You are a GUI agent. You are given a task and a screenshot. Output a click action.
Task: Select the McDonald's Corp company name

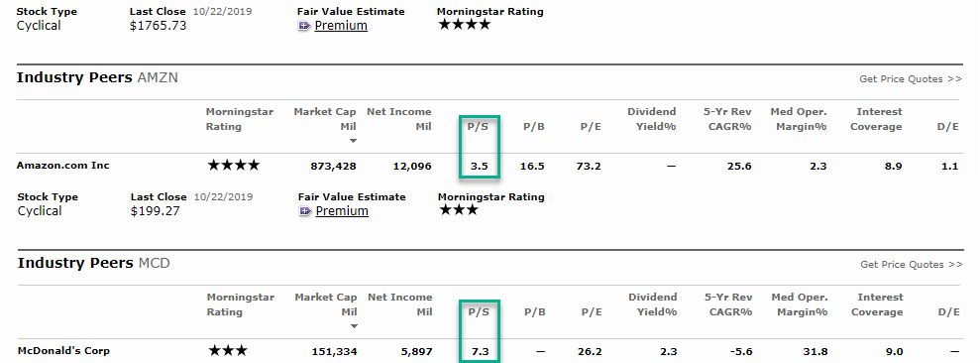(x=63, y=350)
